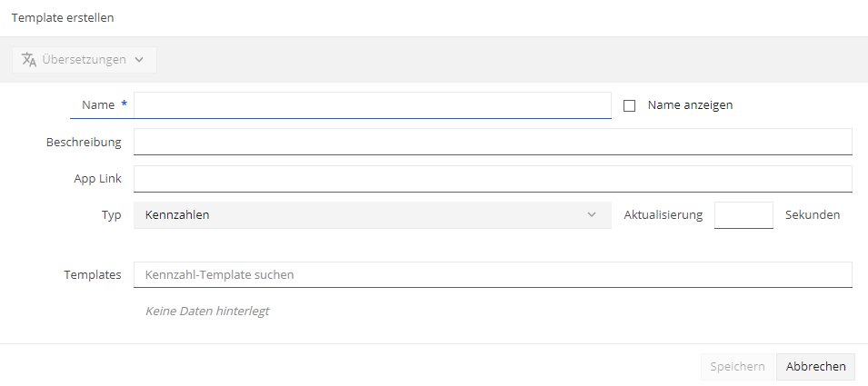Screen dimensions: 868x386
Task: Click the Keine Daten hinterlegt placeholder text
Action: (x=207, y=311)
